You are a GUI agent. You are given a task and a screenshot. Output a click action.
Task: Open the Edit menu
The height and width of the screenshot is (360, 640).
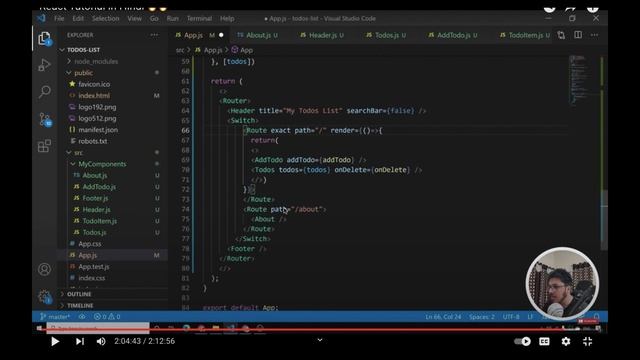coord(78,18)
